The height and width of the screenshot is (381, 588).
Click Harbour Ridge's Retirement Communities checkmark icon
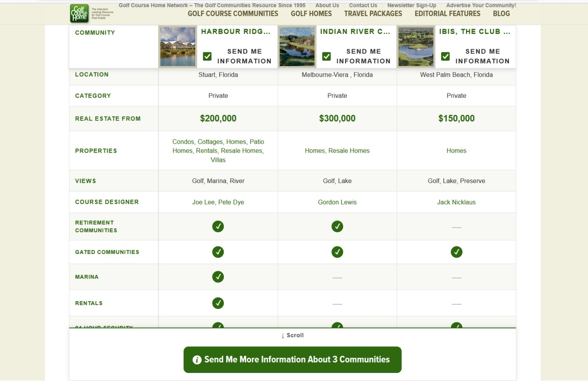tap(218, 226)
